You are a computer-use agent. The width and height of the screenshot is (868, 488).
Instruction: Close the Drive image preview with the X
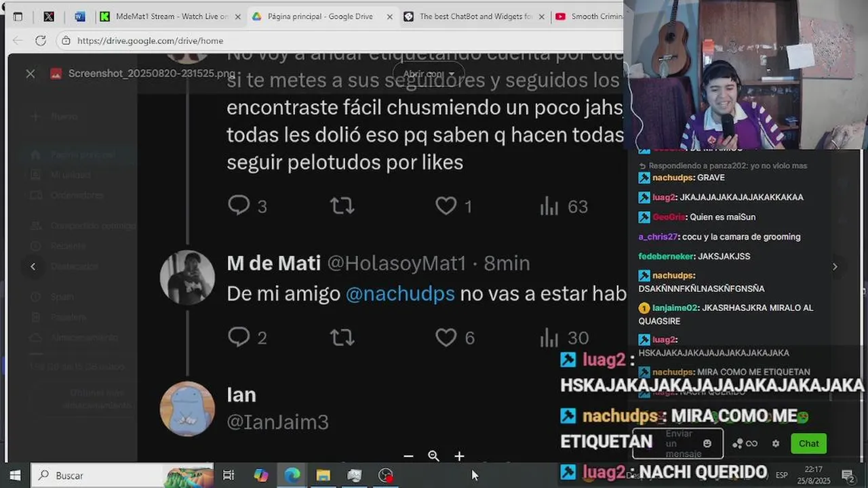[x=31, y=74]
